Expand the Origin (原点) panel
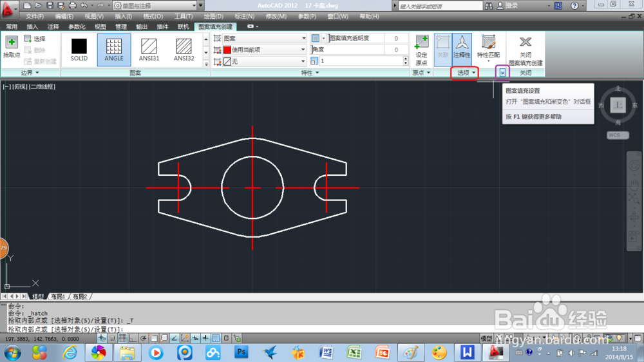Image resolution: width=644 pixels, height=362 pixels. (x=421, y=73)
